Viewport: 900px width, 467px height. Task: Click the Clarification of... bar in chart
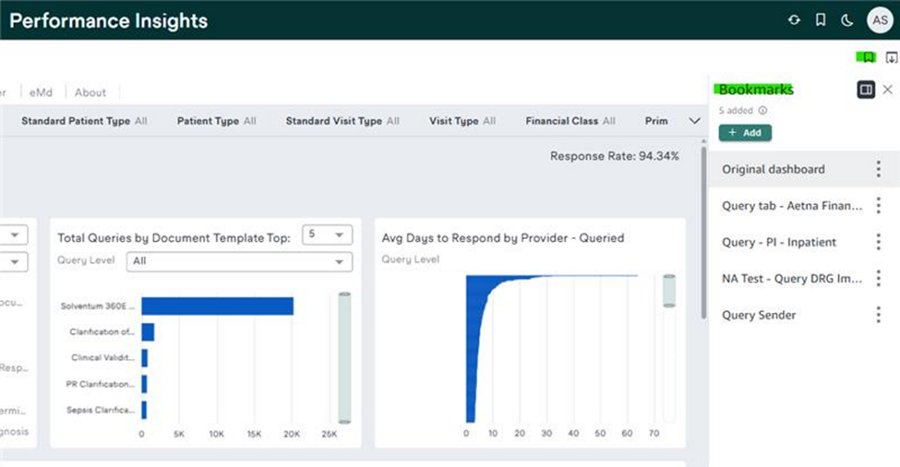(x=148, y=332)
